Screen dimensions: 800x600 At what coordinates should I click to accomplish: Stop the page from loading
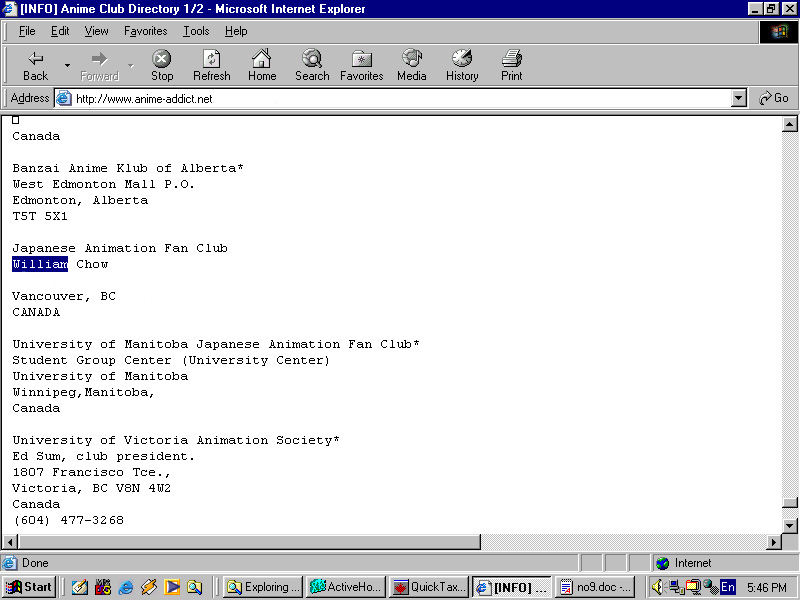(162, 66)
